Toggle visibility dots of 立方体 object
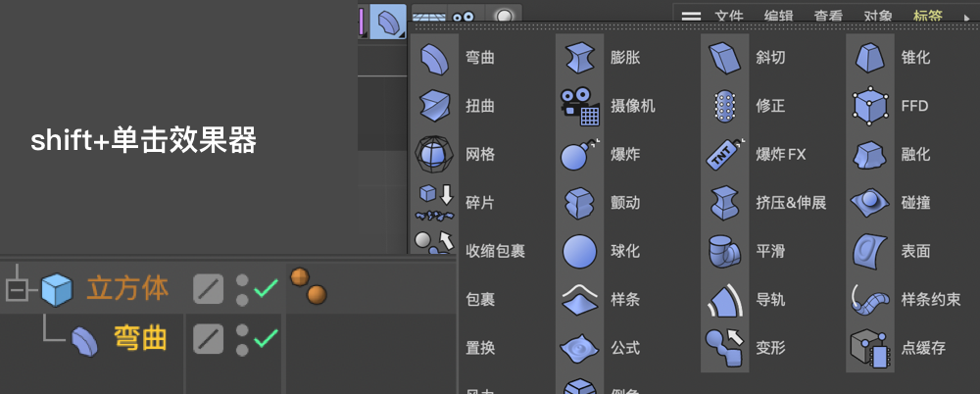This screenshot has width=980, height=394. [242, 288]
